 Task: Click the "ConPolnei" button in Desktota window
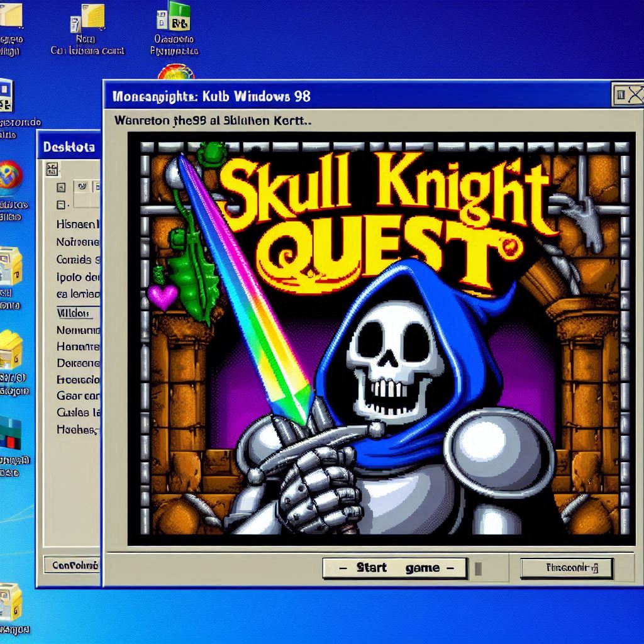click(72, 565)
